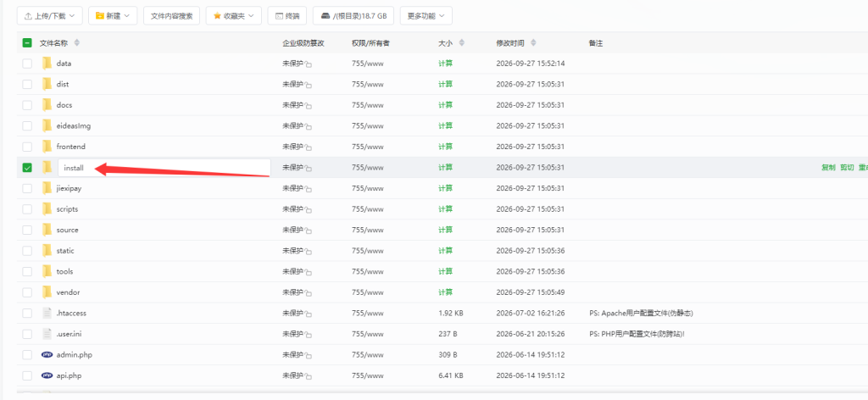Click the lock icon in static row

[309, 253]
